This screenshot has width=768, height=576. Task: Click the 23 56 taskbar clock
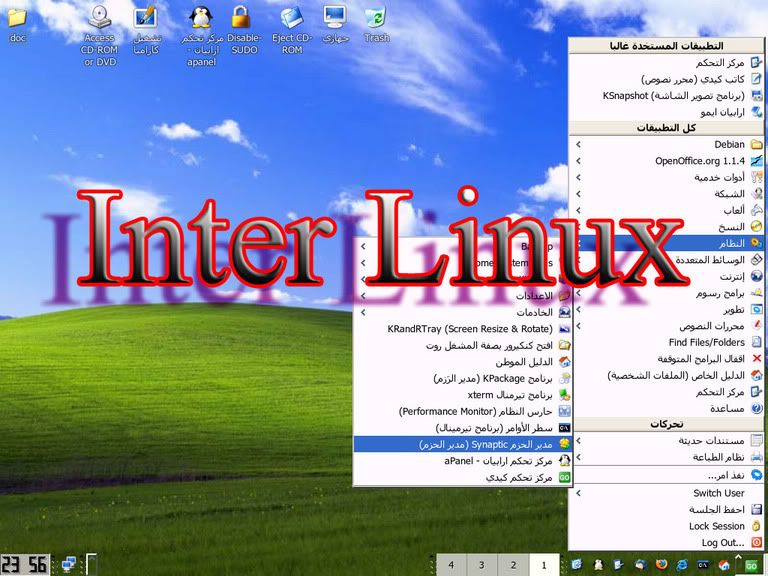pyautogui.click(x=25, y=565)
